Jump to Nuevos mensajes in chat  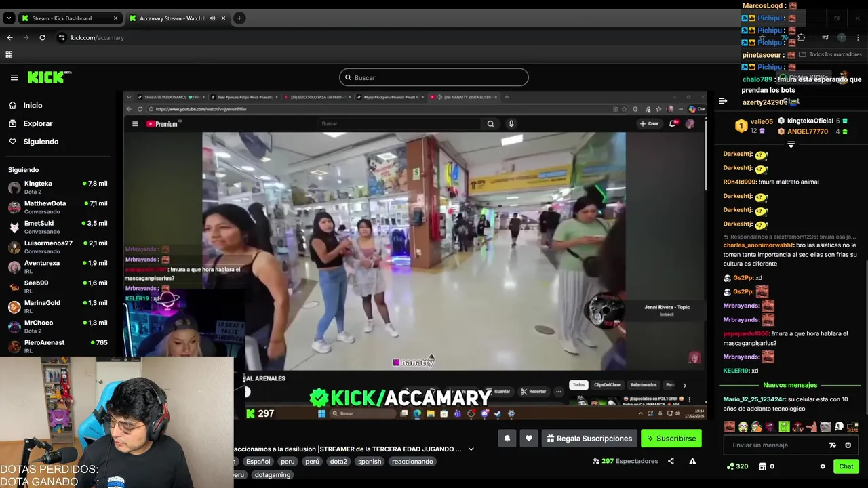(790, 385)
